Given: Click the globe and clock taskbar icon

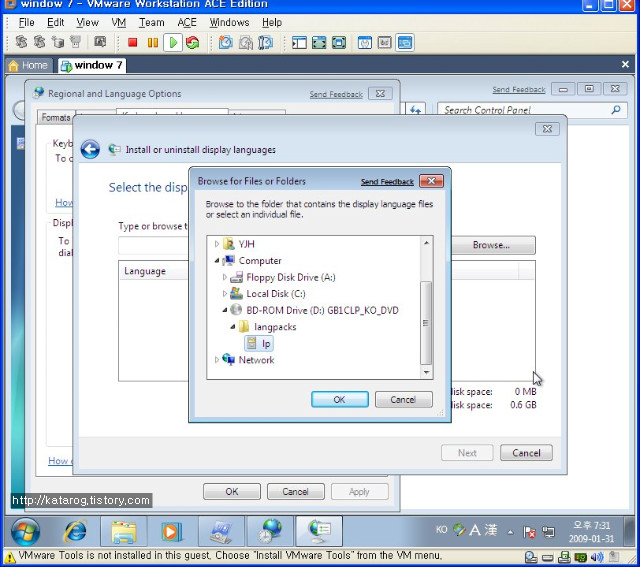Looking at the screenshot, I should [x=270, y=531].
